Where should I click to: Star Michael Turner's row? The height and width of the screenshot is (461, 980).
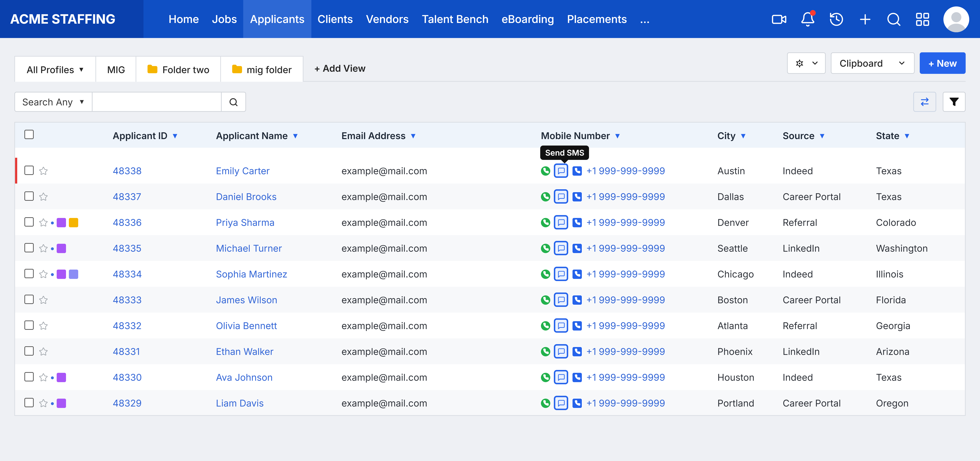43,248
